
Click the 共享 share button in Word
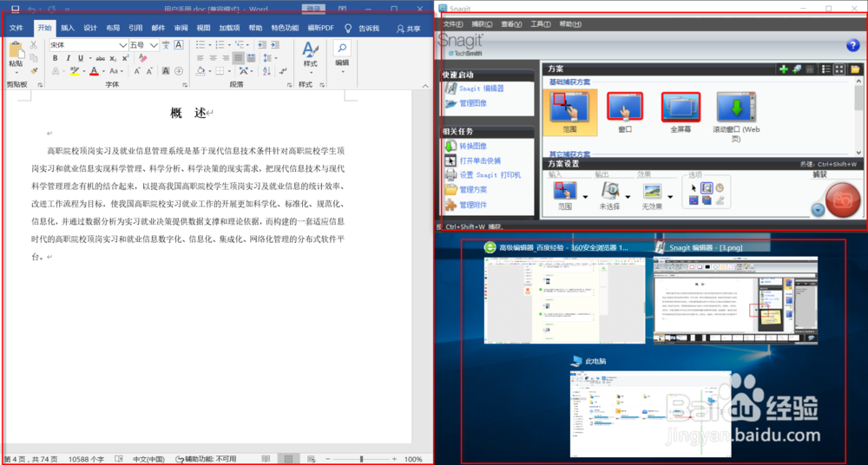pyautogui.click(x=409, y=29)
